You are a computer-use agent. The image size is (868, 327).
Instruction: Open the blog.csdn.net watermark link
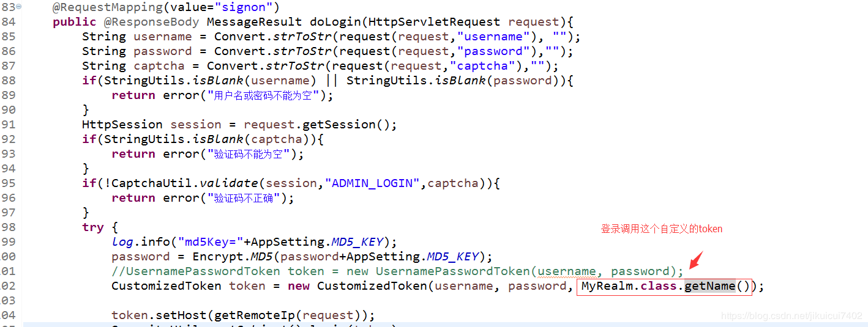tap(792, 316)
